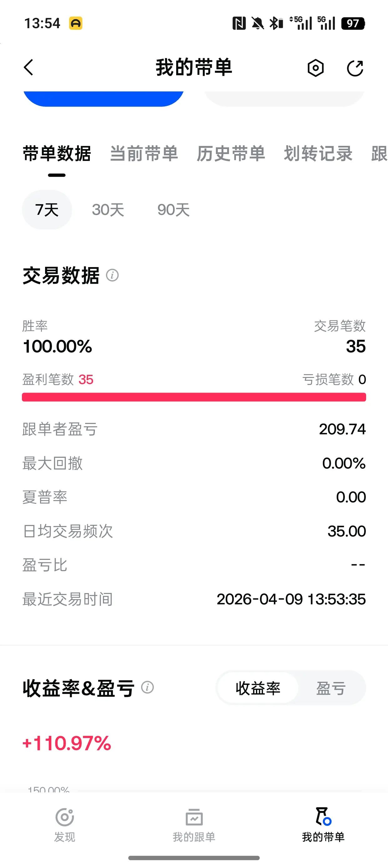Switch to the 30天 time range
This screenshot has width=388, height=868.
coord(108,209)
